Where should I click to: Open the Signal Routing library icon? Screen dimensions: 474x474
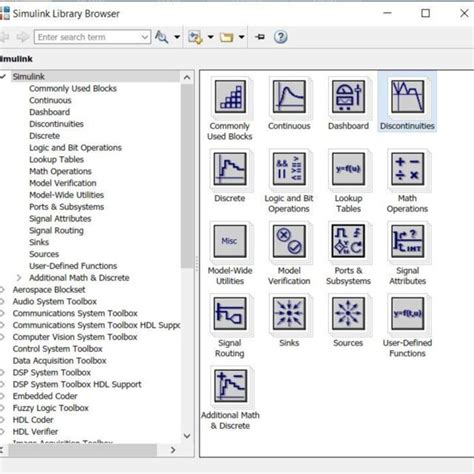(x=230, y=314)
